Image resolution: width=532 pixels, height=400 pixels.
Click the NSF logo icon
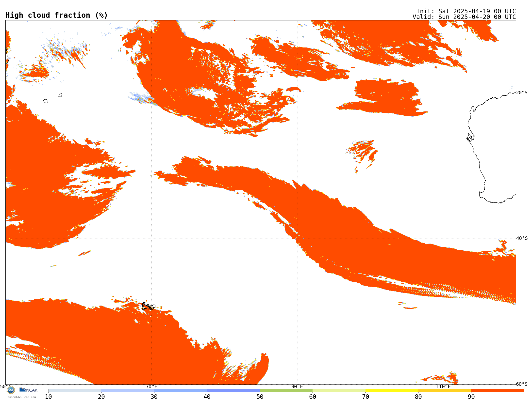click(x=11, y=390)
